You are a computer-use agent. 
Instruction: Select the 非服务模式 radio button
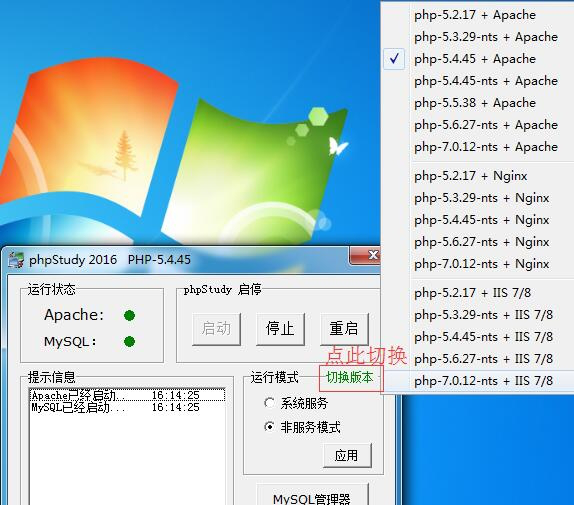click(x=269, y=427)
